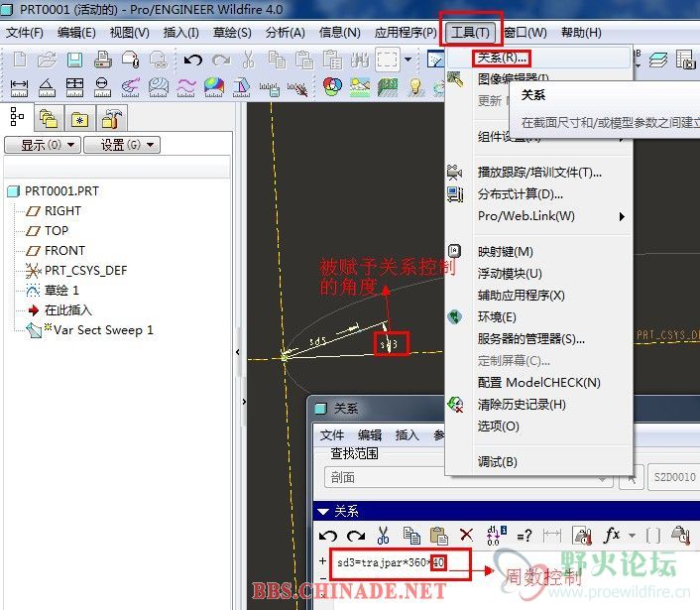
Task: Click the draft analysis icon
Action: [242, 87]
